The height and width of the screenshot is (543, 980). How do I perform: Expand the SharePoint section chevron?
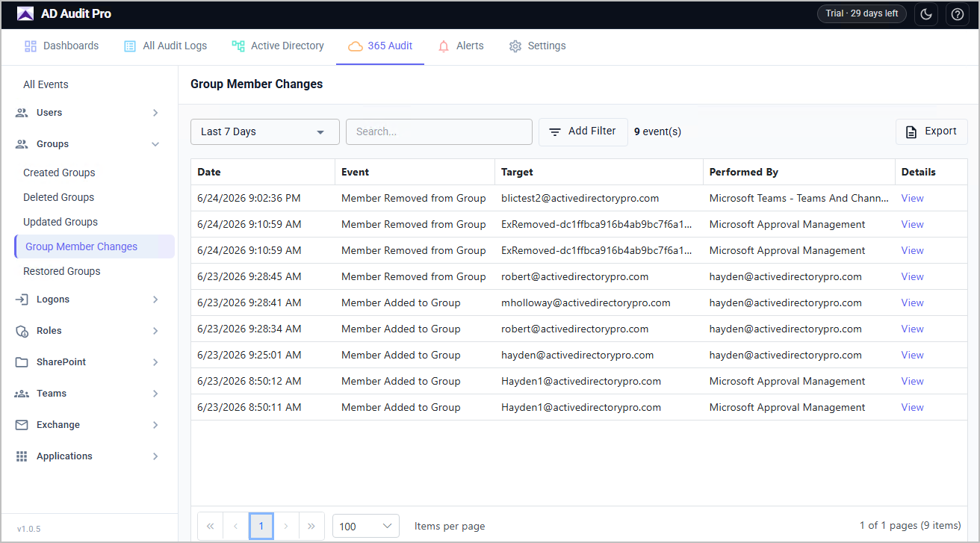(x=155, y=362)
